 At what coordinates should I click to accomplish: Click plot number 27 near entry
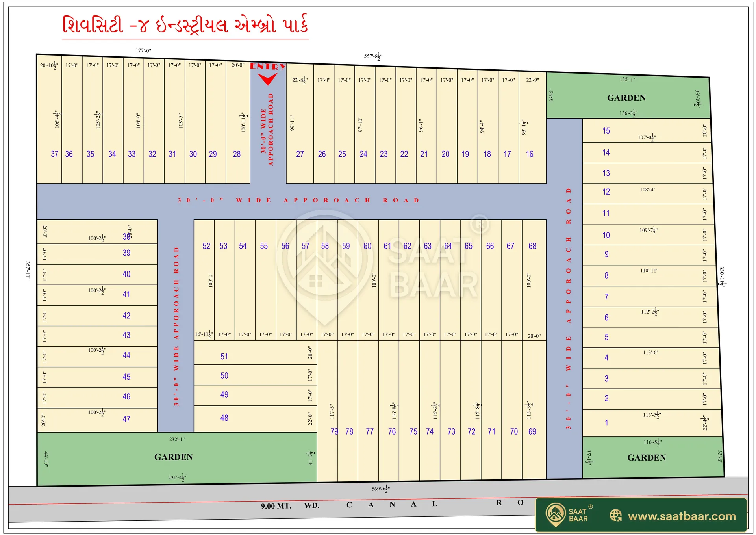coord(300,154)
